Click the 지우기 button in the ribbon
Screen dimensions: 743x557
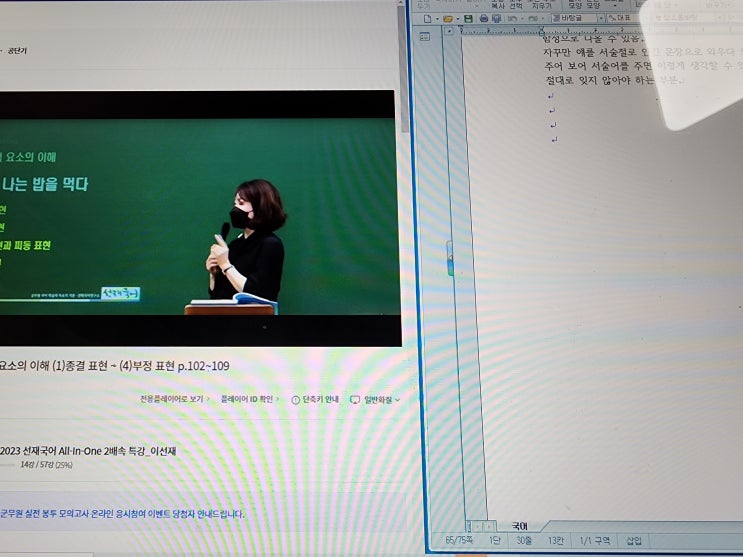pyautogui.click(x=541, y=6)
